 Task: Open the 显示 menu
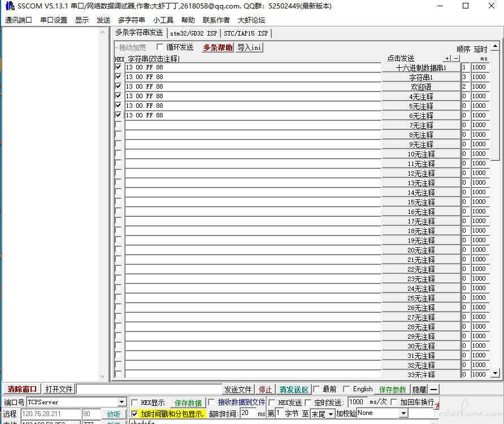(x=82, y=20)
